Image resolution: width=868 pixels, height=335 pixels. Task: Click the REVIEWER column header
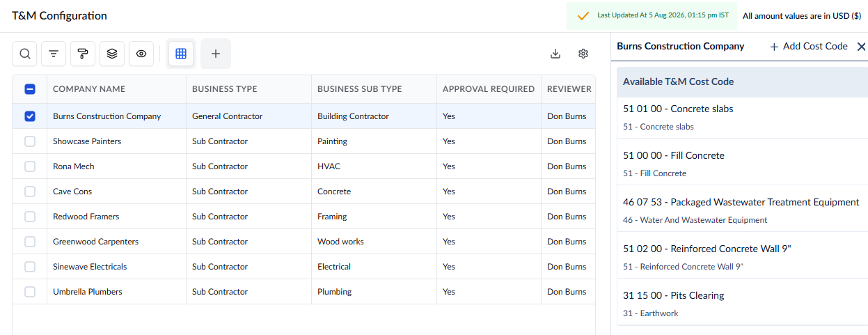coord(569,89)
